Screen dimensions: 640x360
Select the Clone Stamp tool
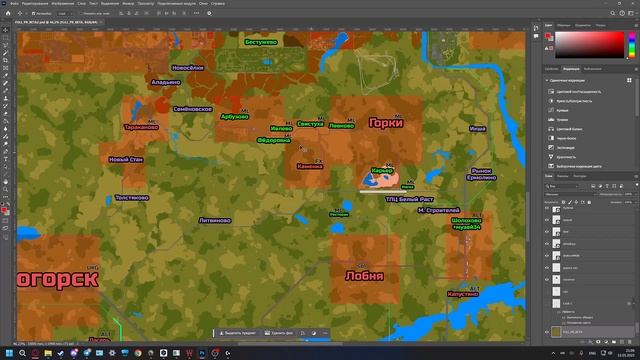(x=5, y=98)
